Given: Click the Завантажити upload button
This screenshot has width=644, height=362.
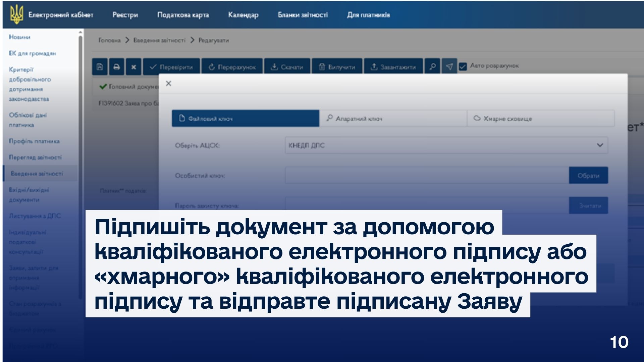Looking at the screenshot, I should 393,67.
